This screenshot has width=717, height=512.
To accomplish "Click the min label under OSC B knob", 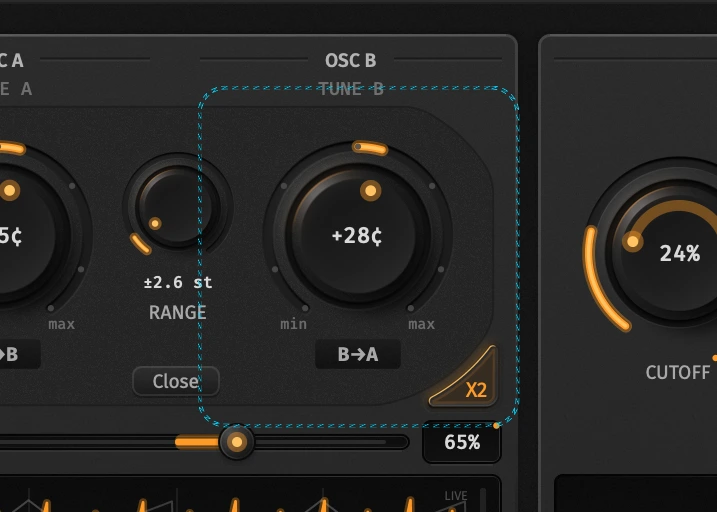I will click(x=294, y=324).
